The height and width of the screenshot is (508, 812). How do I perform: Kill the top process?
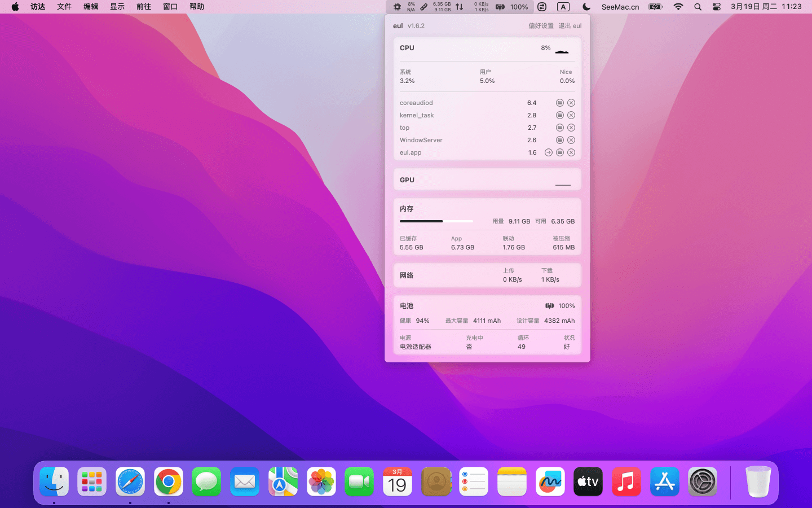pos(571,128)
